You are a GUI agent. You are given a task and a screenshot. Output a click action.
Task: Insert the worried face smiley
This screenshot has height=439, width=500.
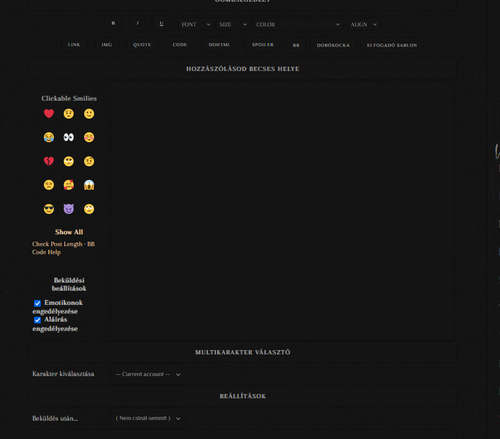point(69,114)
